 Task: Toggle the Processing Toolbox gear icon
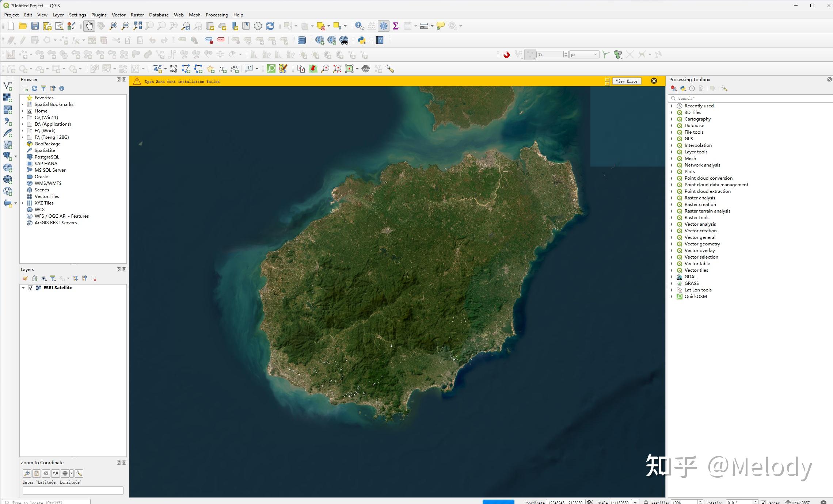pyautogui.click(x=383, y=26)
